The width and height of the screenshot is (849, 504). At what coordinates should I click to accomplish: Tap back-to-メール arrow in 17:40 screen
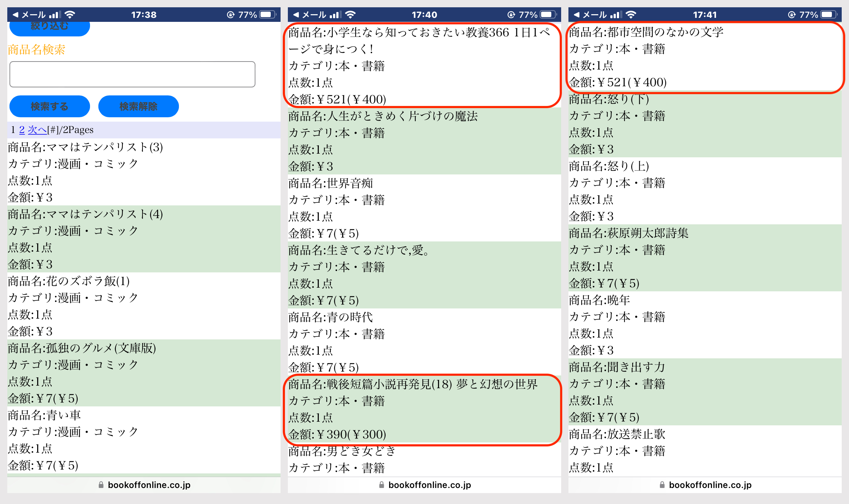click(x=296, y=15)
